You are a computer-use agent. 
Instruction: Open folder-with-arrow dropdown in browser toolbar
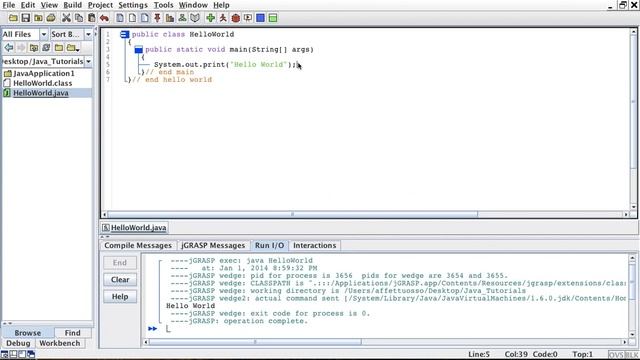(x=73, y=48)
